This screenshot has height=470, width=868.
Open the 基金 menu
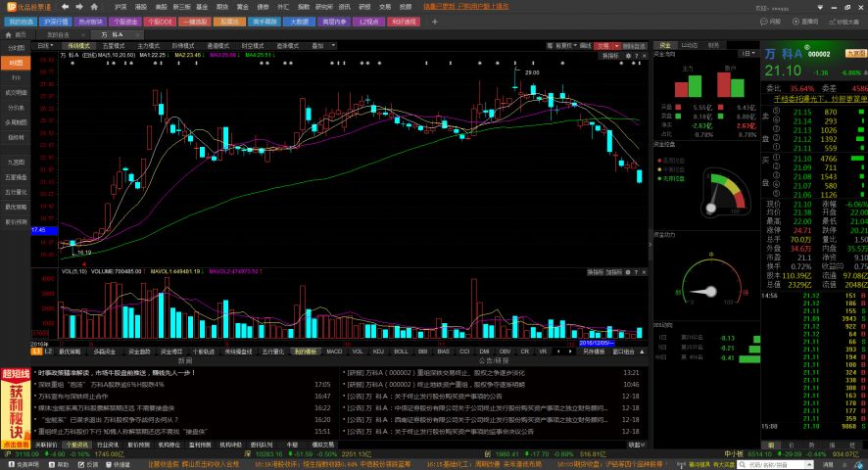(x=202, y=7)
